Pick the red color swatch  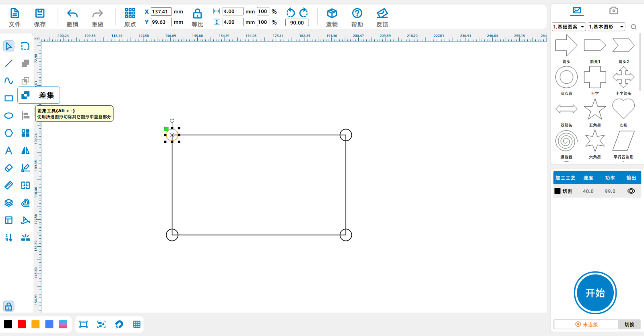pyautogui.click(x=22, y=324)
